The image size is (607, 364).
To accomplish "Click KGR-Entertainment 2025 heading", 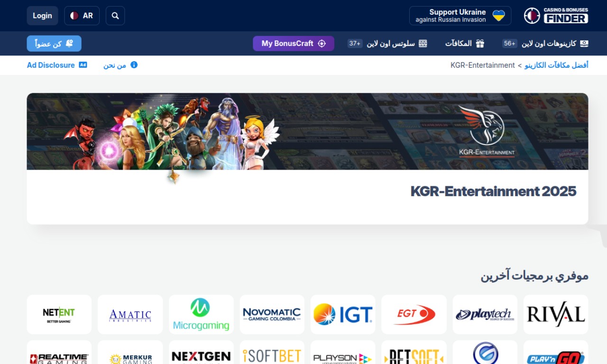I will (493, 191).
